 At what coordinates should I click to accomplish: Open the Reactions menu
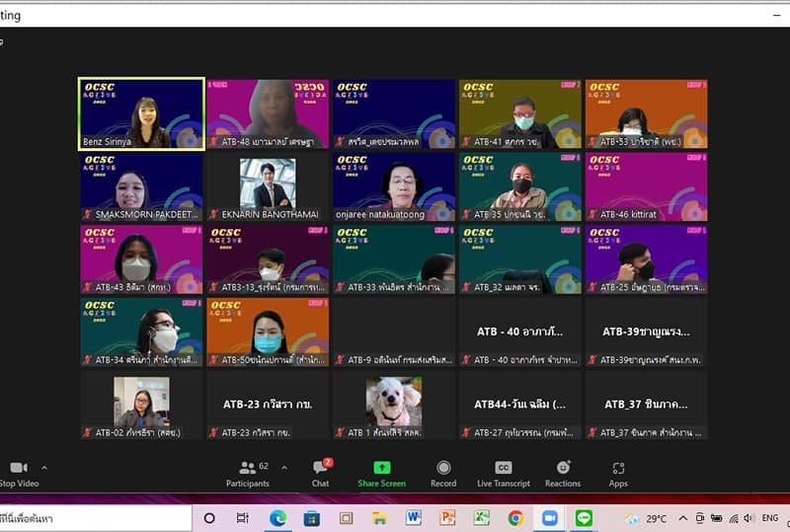[563, 472]
